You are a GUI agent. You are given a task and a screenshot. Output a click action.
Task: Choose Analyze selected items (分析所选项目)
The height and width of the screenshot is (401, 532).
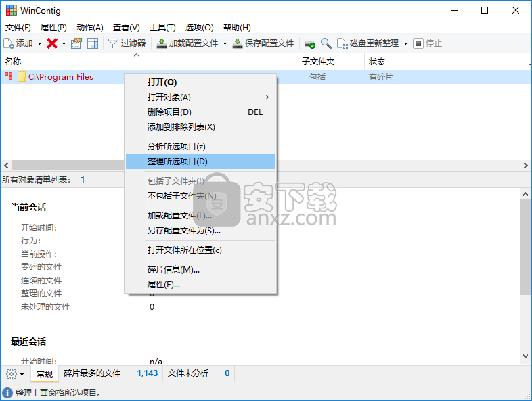pyautogui.click(x=200, y=147)
